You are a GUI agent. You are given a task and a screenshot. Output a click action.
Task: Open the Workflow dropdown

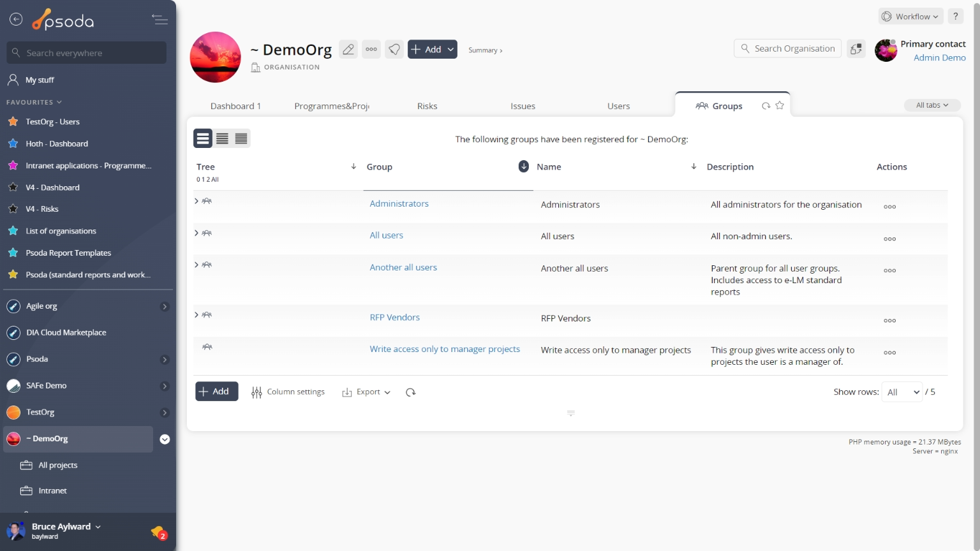(911, 17)
